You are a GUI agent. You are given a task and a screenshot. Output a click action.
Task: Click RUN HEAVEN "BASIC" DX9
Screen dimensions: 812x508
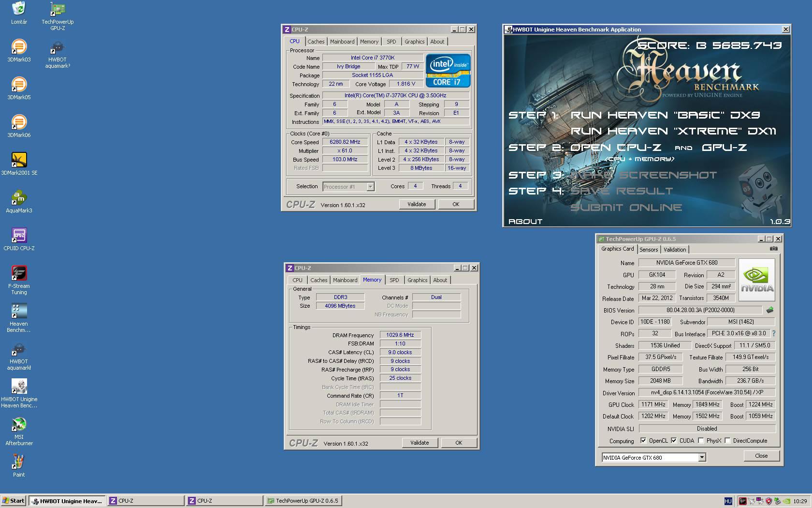[x=665, y=115]
